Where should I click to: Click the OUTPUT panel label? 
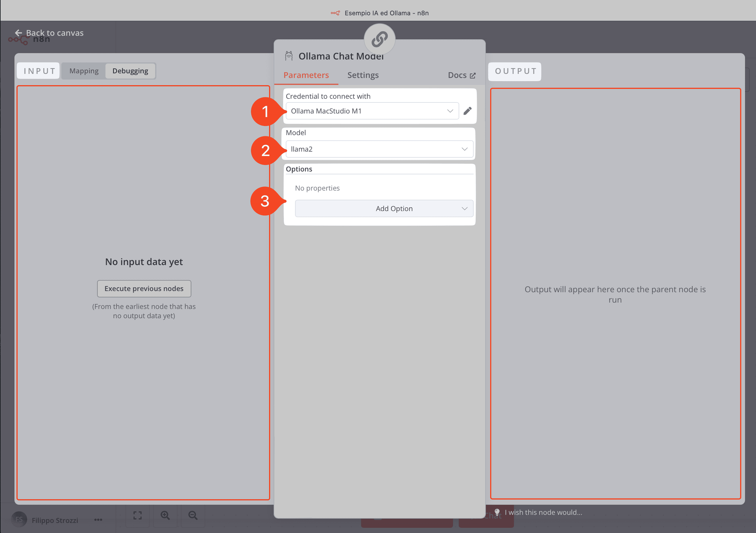point(515,71)
